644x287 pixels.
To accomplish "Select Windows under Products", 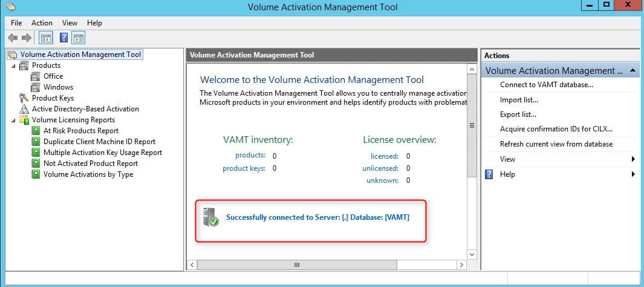I will [58, 87].
